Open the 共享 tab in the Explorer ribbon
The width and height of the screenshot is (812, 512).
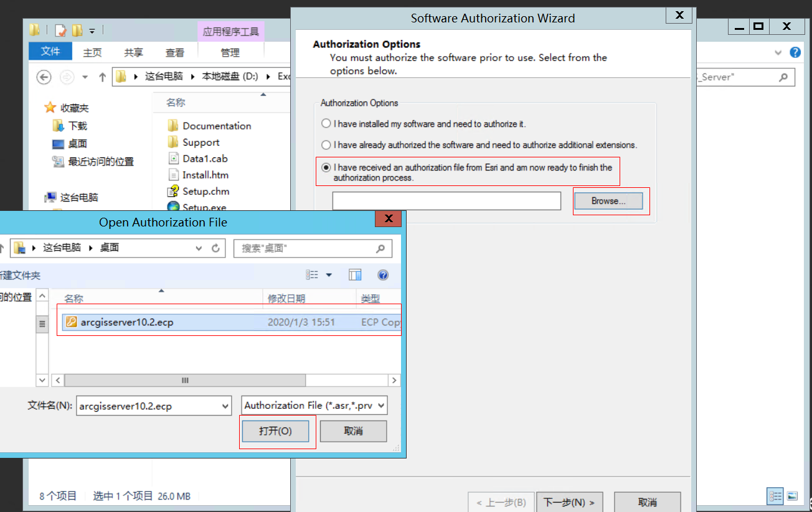click(x=133, y=53)
